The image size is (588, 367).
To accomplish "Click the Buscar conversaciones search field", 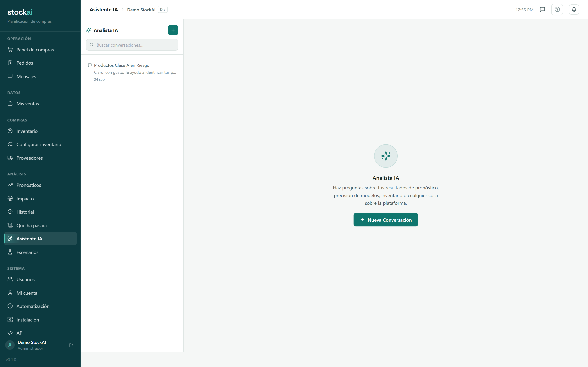I will (132, 45).
